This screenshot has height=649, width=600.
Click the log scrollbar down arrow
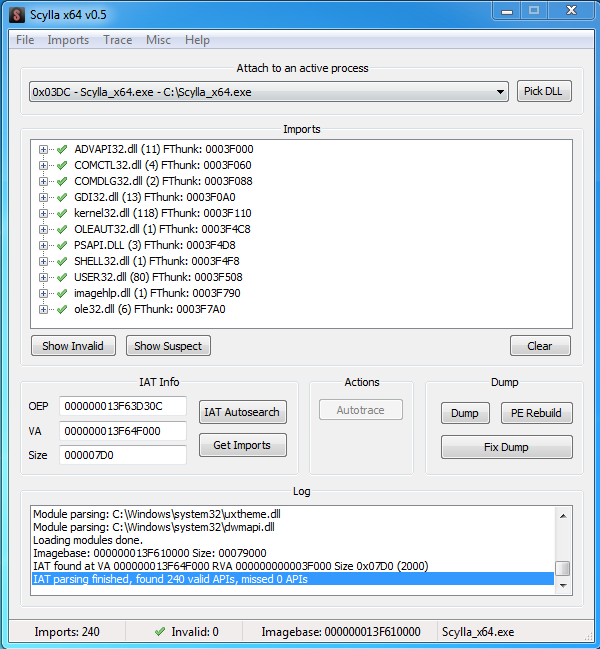click(563, 585)
